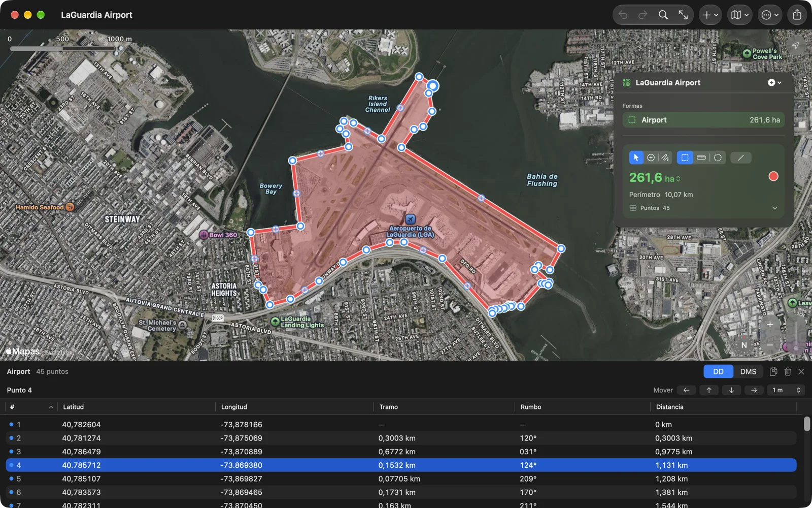Screen dimensions: 812x508
Task: Switch coordinate format to DMS
Action: [748, 371]
